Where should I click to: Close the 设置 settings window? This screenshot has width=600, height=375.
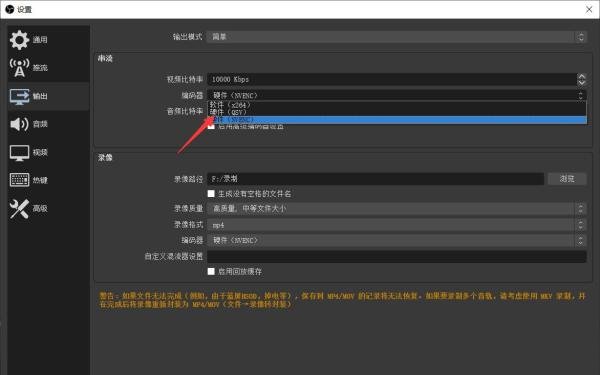589,9
